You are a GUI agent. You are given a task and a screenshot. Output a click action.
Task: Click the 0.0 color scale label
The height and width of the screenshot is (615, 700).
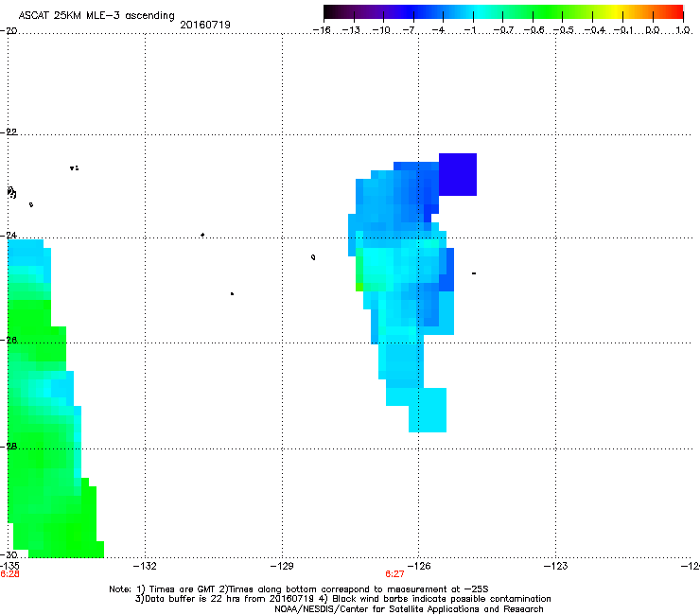pos(653,30)
